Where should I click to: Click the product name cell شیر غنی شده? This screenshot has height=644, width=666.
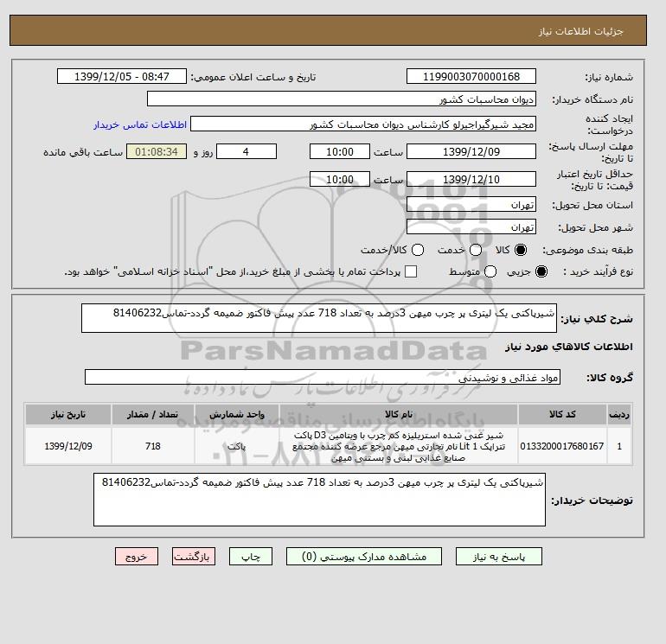click(x=399, y=446)
